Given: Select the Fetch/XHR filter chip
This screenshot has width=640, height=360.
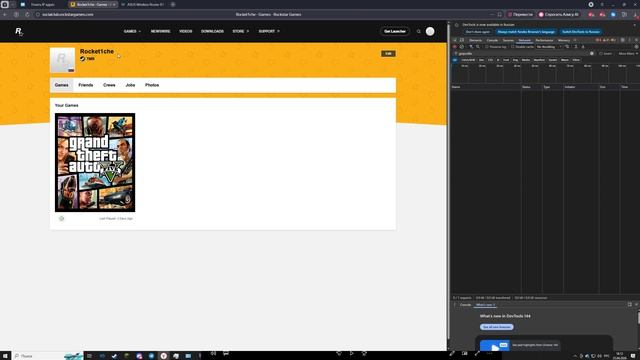Looking at the screenshot, I should (x=468, y=60).
